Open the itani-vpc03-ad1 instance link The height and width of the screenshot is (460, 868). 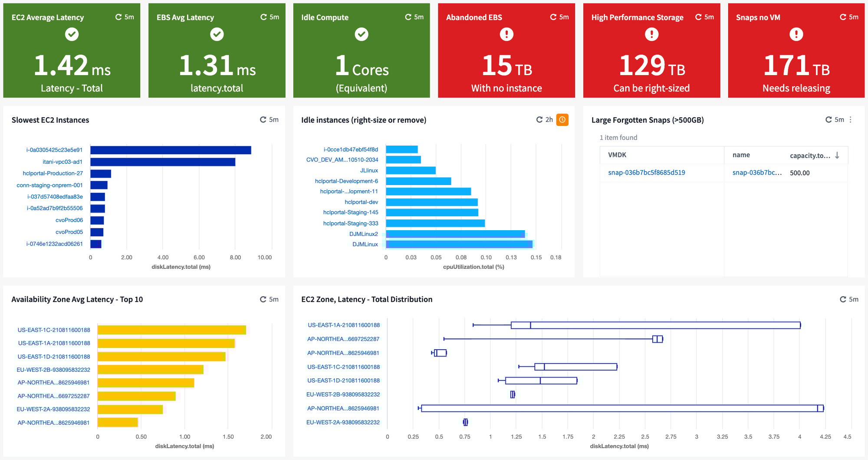62,162
